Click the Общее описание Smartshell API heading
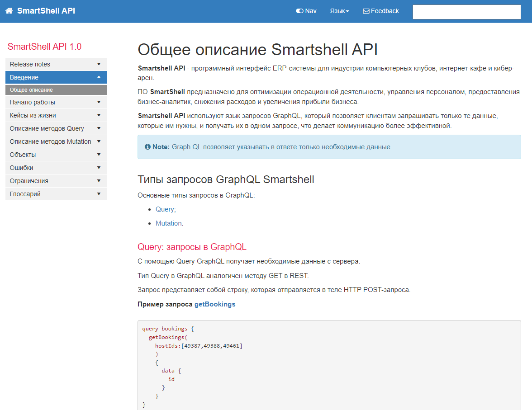532x410 pixels. [x=257, y=50]
